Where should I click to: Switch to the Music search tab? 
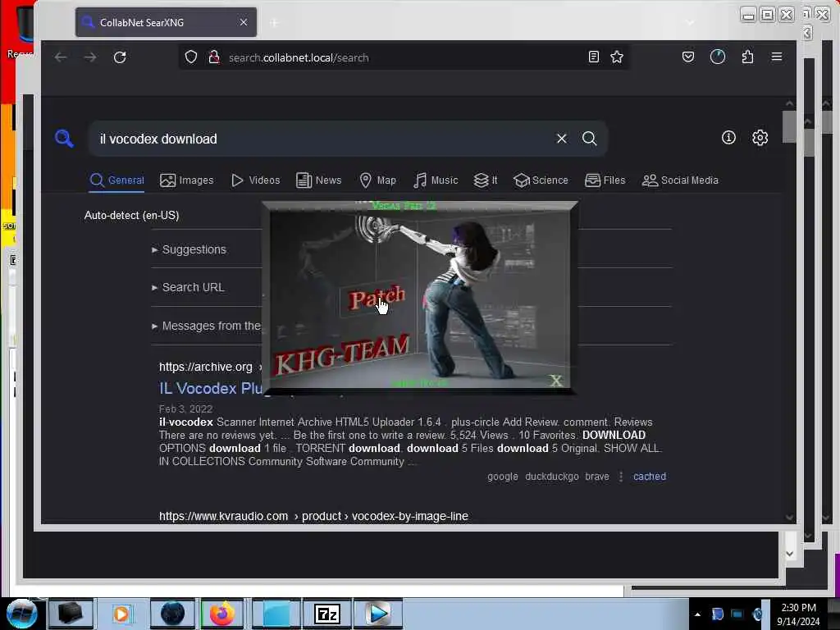point(436,180)
